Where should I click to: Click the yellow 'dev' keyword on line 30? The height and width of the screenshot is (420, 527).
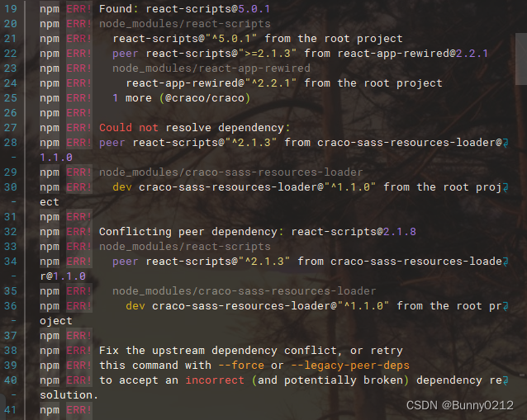point(122,187)
